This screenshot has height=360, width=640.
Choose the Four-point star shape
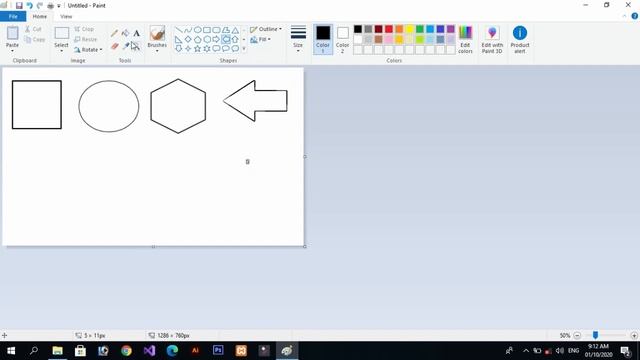(188, 49)
